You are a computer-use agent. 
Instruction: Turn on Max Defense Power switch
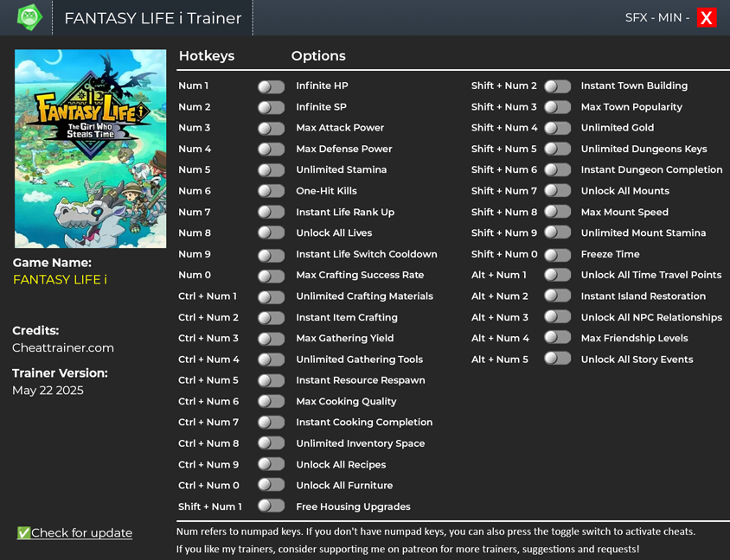pyautogui.click(x=271, y=150)
